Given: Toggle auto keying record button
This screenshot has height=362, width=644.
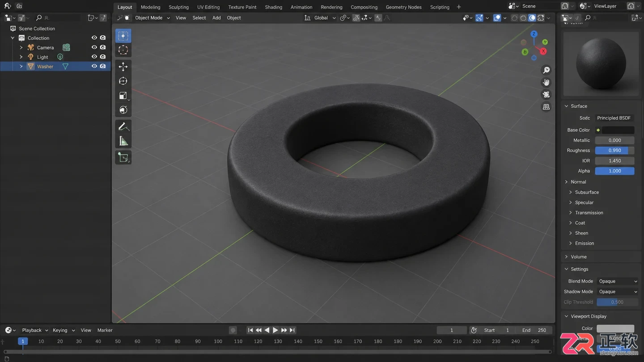Looking at the screenshot, I should click(x=233, y=330).
